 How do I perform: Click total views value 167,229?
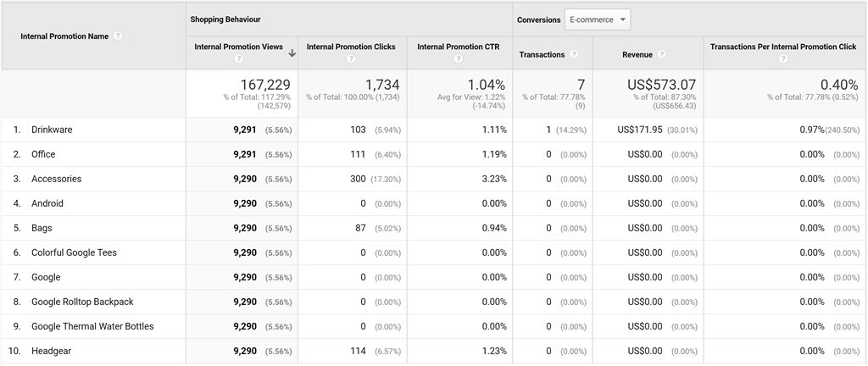[265, 85]
